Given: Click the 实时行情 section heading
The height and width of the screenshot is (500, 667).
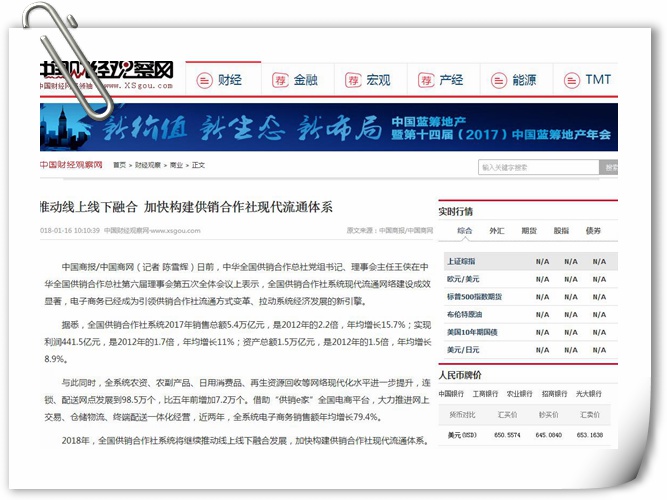Looking at the screenshot, I should [456, 211].
